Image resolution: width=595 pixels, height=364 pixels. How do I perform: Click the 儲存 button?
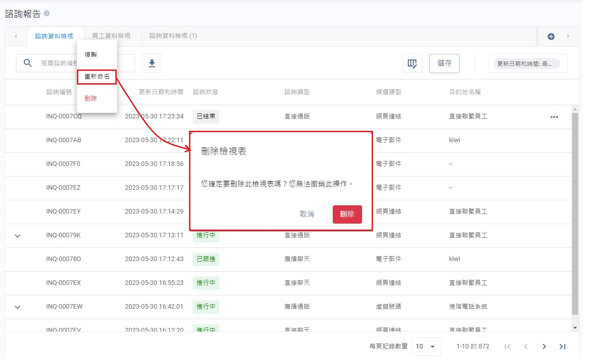pyautogui.click(x=444, y=64)
